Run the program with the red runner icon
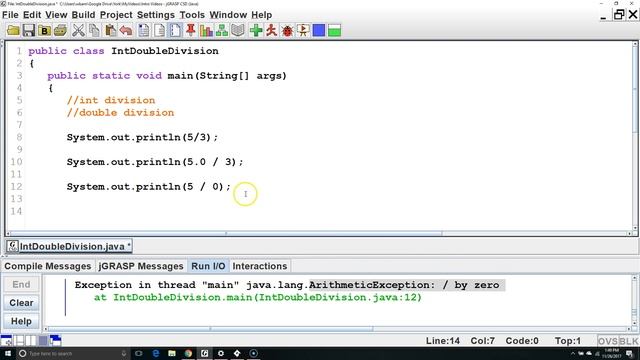Image resolution: width=640 pixels, height=360 pixels. [x=271, y=31]
